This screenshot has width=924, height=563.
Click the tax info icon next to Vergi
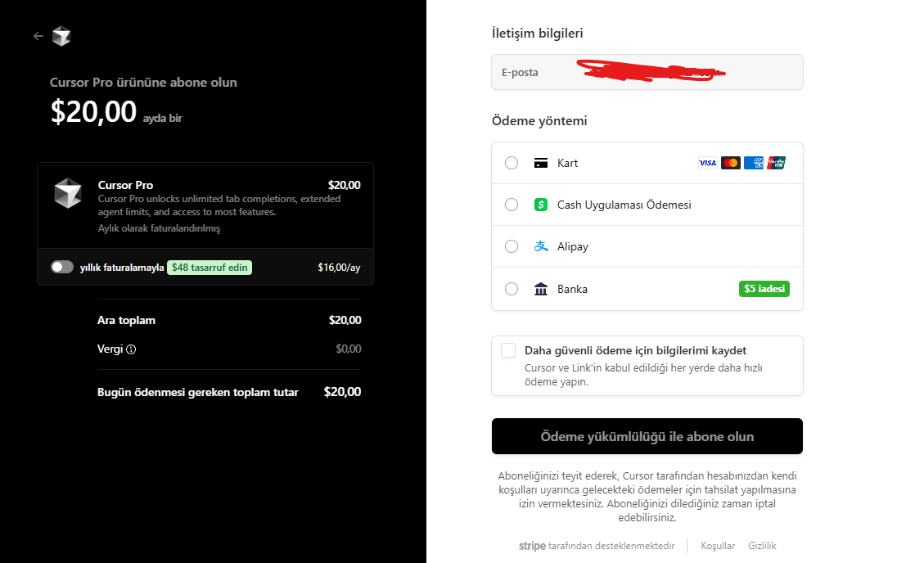132,349
